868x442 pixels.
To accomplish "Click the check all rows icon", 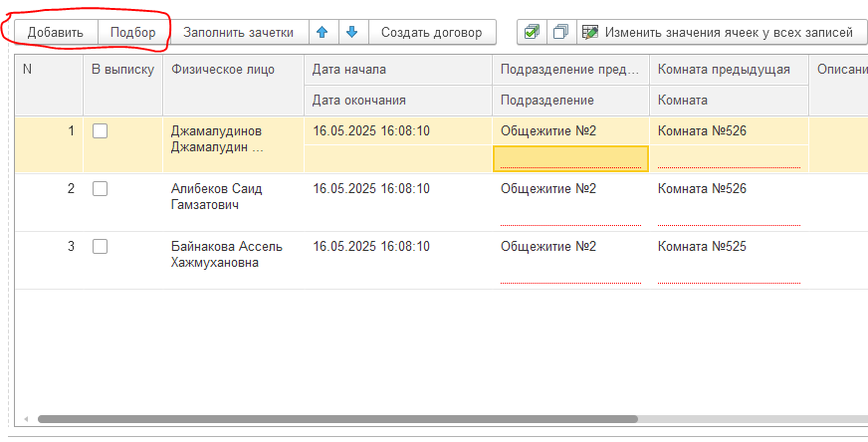I will click(x=532, y=32).
